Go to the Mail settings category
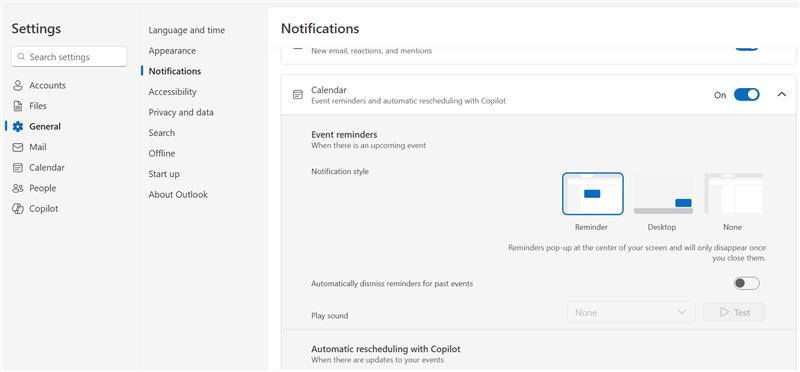The height and width of the screenshot is (372, 800). 37,147
